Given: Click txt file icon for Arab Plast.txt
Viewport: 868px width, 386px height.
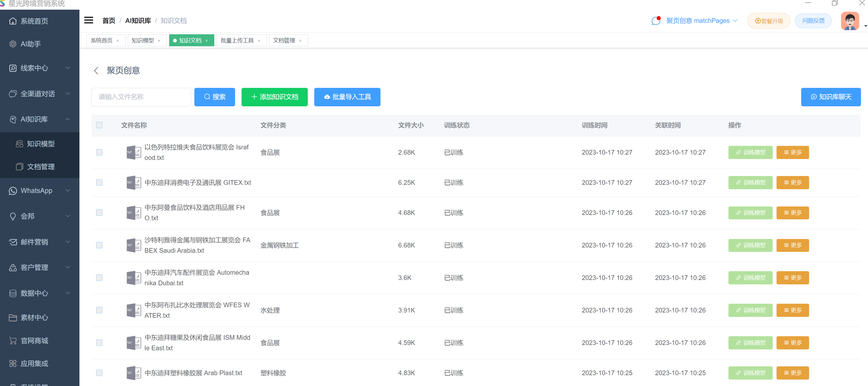Looking at the screenshot, I should point(133,373).
